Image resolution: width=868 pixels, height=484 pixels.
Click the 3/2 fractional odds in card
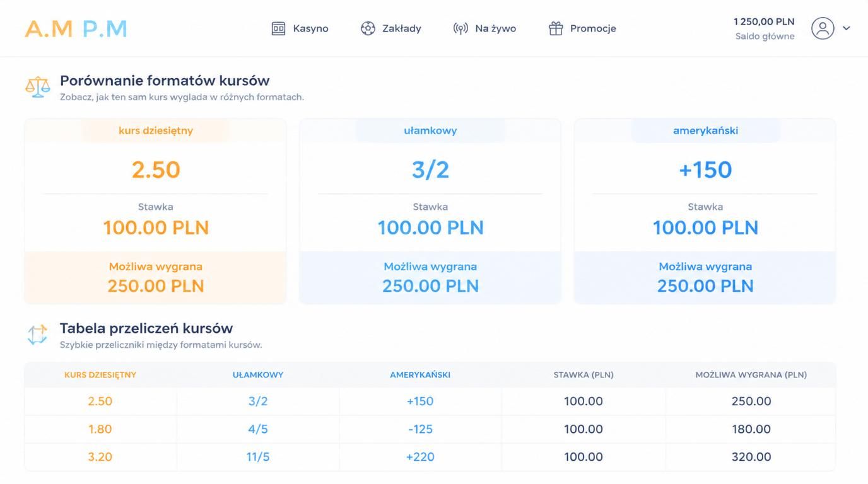click(x=430, y=170)
